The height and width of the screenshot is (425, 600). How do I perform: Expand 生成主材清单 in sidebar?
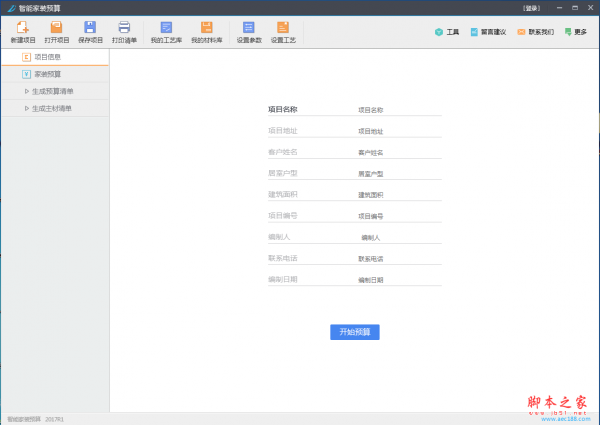pyautogui.click(x=52, y=108)
